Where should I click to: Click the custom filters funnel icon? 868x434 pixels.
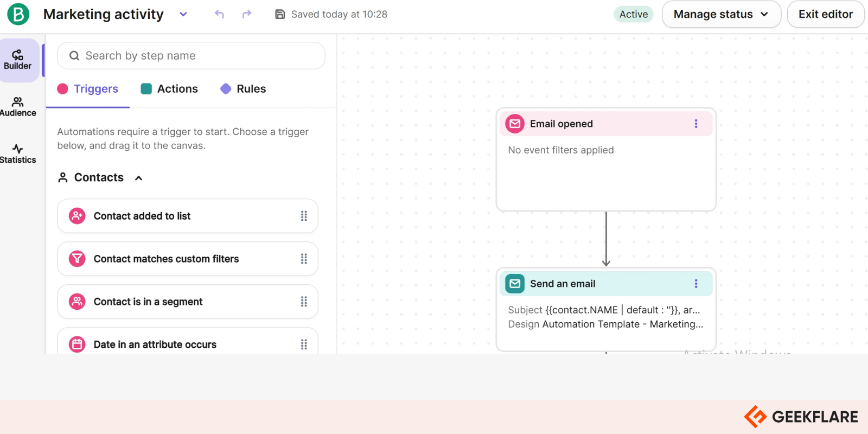pos(77,259)
